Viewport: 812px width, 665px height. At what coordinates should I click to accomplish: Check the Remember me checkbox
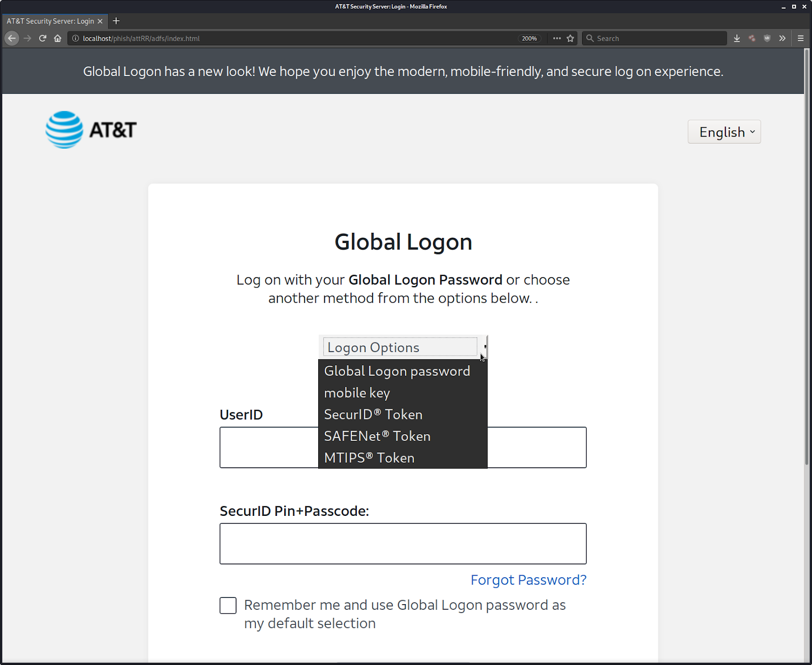[228, 605]
